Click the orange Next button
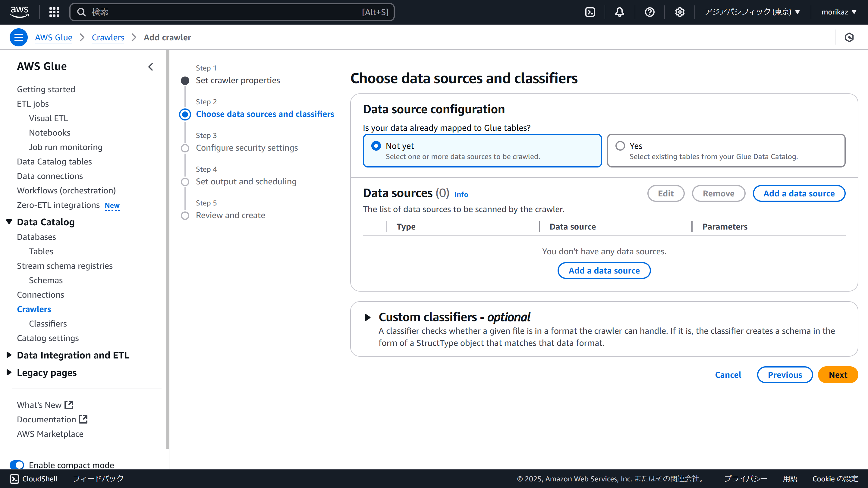 [x=838, y=375]
